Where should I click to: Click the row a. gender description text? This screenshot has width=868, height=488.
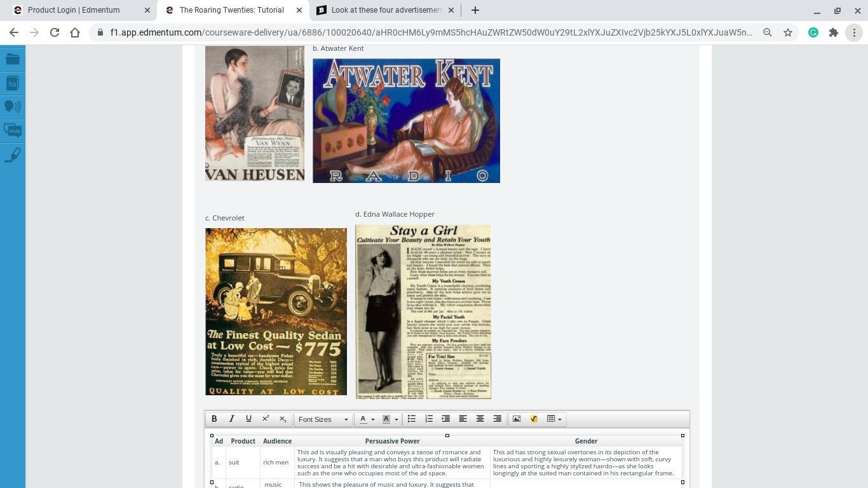[584, 463]
